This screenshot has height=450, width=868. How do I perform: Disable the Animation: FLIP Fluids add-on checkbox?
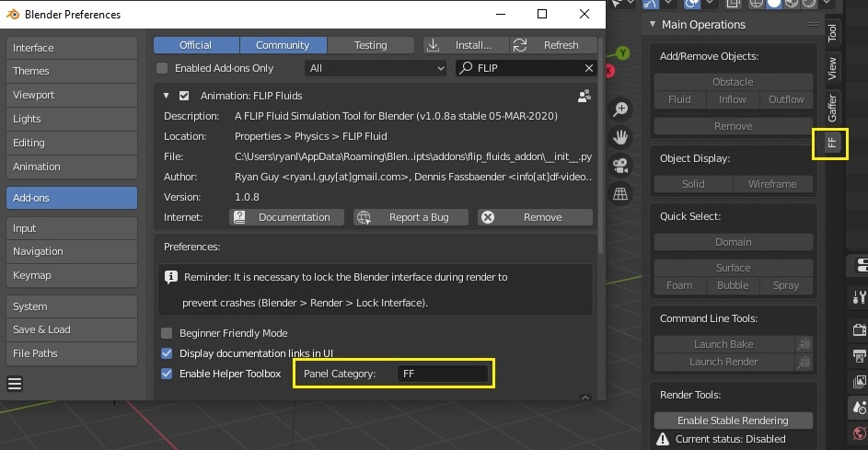coord(184,96)
